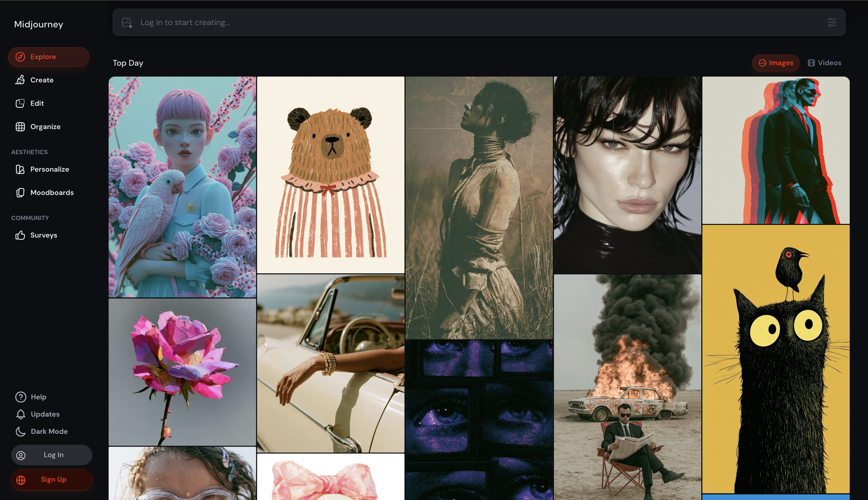Open the dark-haired woman portrait image
Image resolution: width=868 pixels, height=500 pixels.
[627, 175]
